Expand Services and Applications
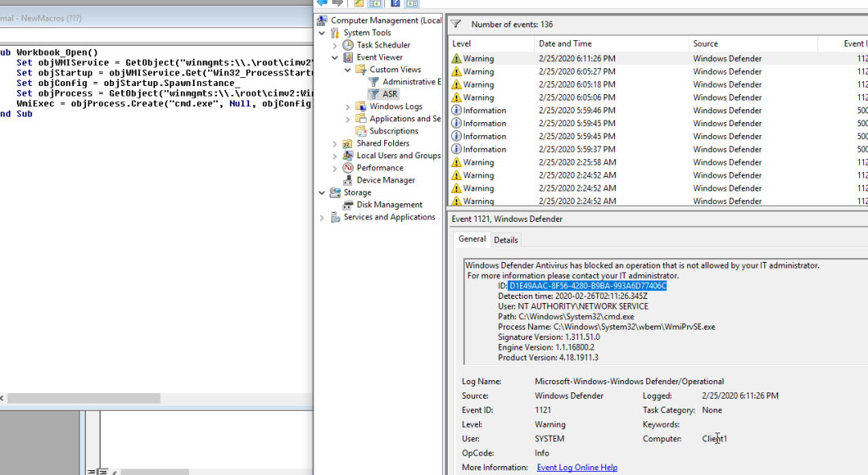 tap(322, 218)
